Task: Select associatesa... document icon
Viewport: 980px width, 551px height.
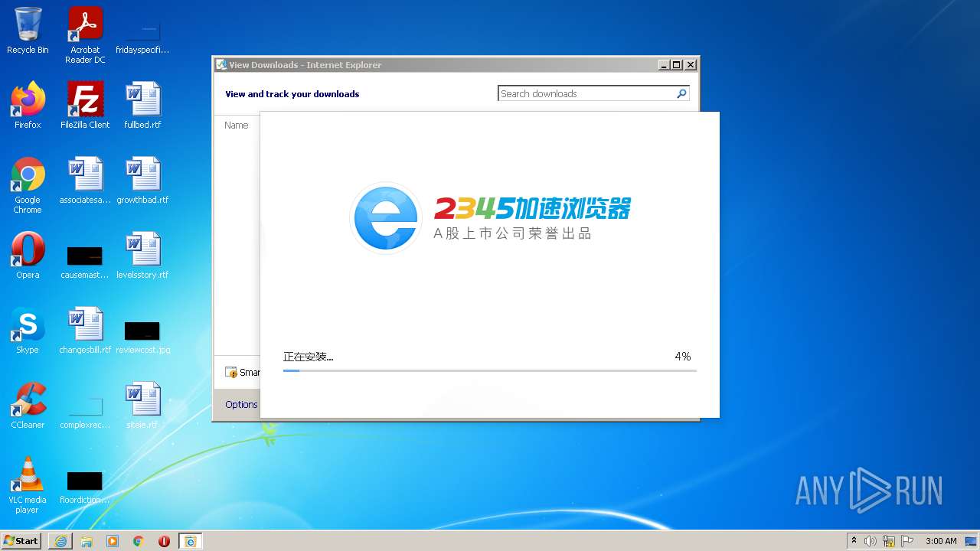Action: pyautogui.click(x=85, y=181)
